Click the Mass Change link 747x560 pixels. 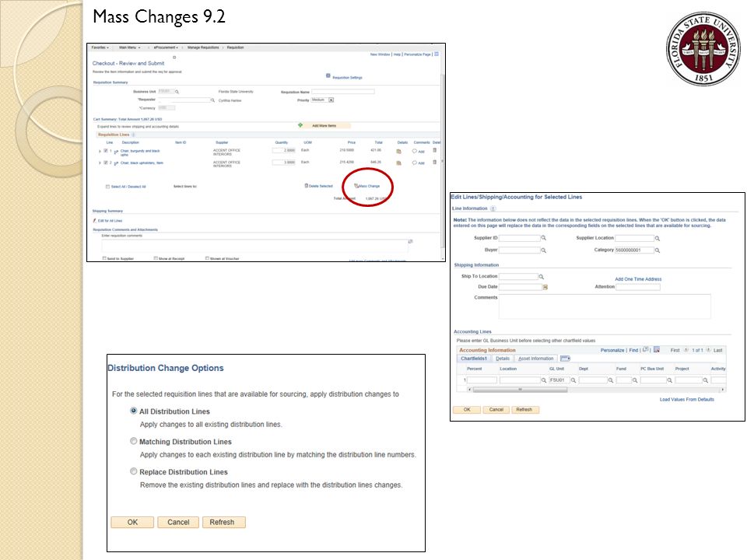point(367,186)
